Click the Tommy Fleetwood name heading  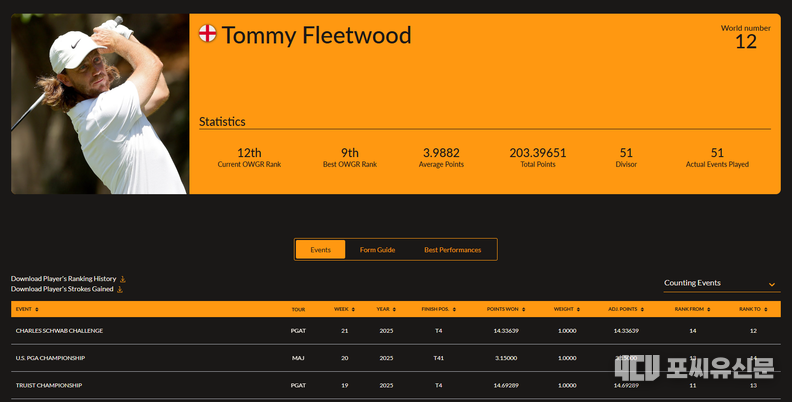pyautogui.click(x=316, y=35)
